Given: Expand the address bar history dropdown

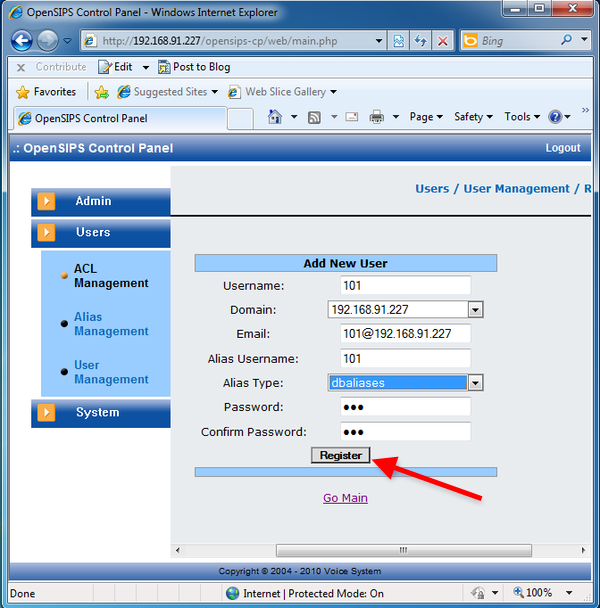Looking at the screenshot, I should click(x=379, y=41).
